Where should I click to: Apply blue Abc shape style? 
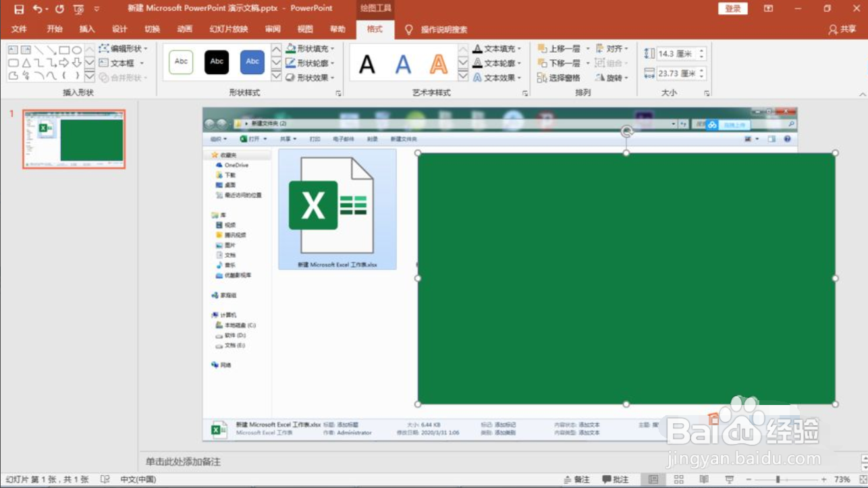(252, 61)
